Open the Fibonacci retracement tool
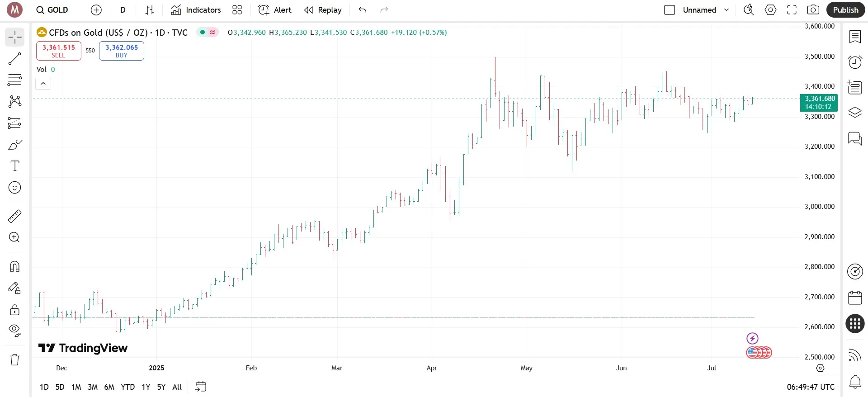The width and height of the screenshot is (868, 397). click(x=15, y=80)
